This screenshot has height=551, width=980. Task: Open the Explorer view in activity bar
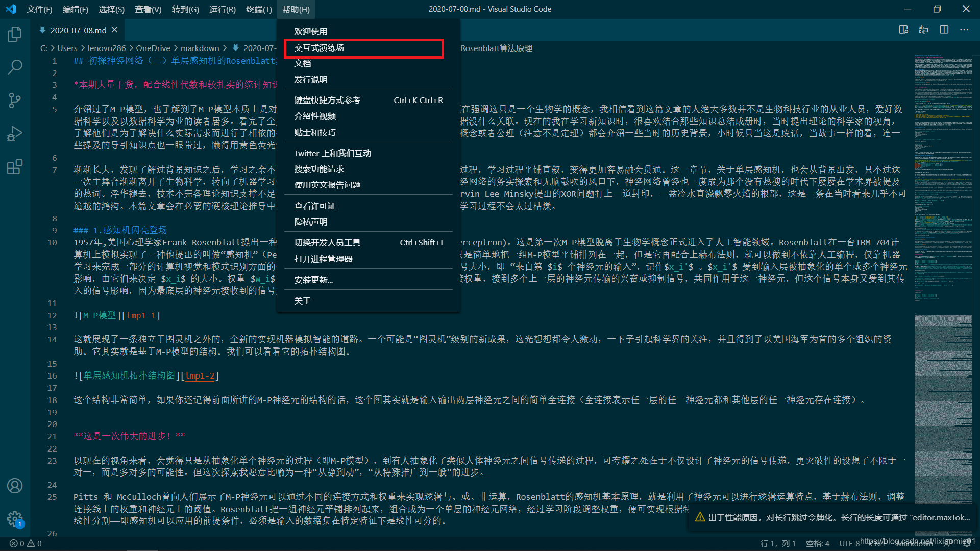point(15,34)
